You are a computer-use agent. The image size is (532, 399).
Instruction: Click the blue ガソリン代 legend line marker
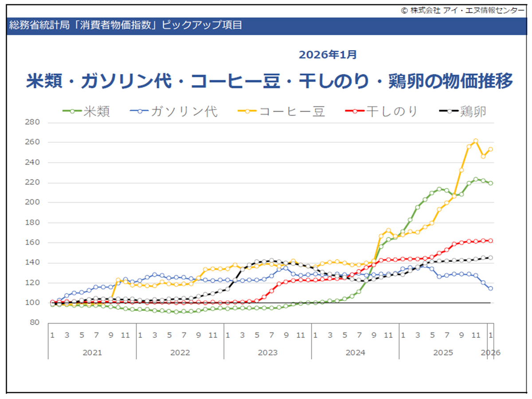(140, 111)
